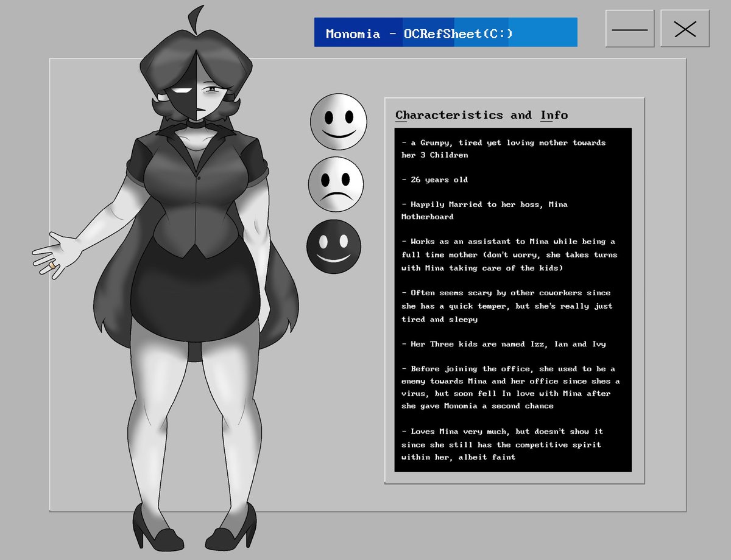Click the 'Often seems scary by other coworkers' paragraph
Screen dimensions: 731x560
point(507,306)
